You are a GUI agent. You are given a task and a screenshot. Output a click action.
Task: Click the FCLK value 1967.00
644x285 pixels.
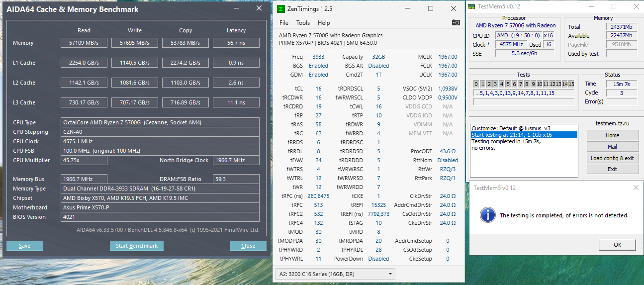[448, 66]
